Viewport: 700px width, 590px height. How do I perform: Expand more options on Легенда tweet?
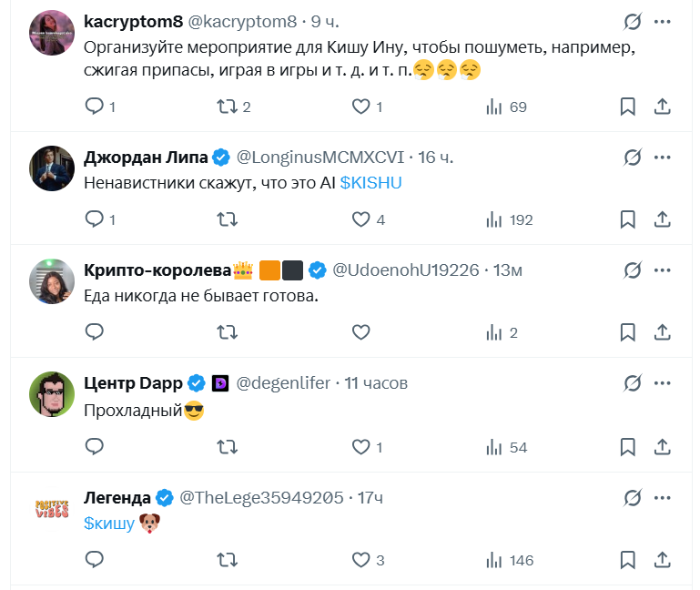click(664, 498)
